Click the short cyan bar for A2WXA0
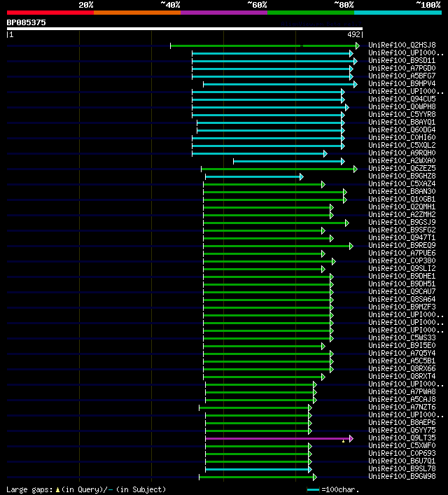 coord(289,161)
